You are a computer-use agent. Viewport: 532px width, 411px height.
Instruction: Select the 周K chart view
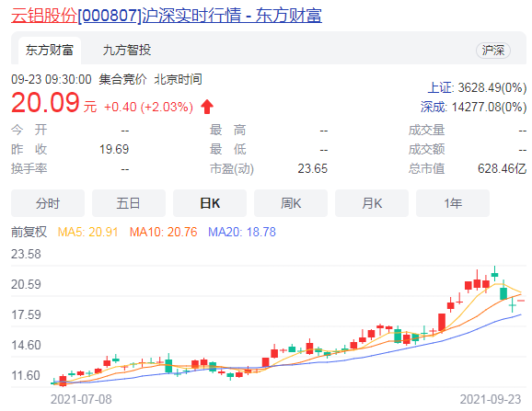(291, 203)
